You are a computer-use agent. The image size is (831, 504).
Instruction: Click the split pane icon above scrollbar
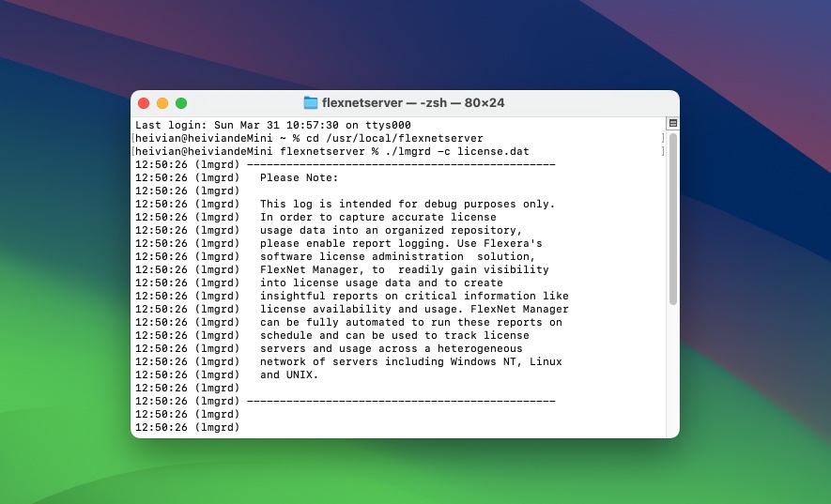672,123
